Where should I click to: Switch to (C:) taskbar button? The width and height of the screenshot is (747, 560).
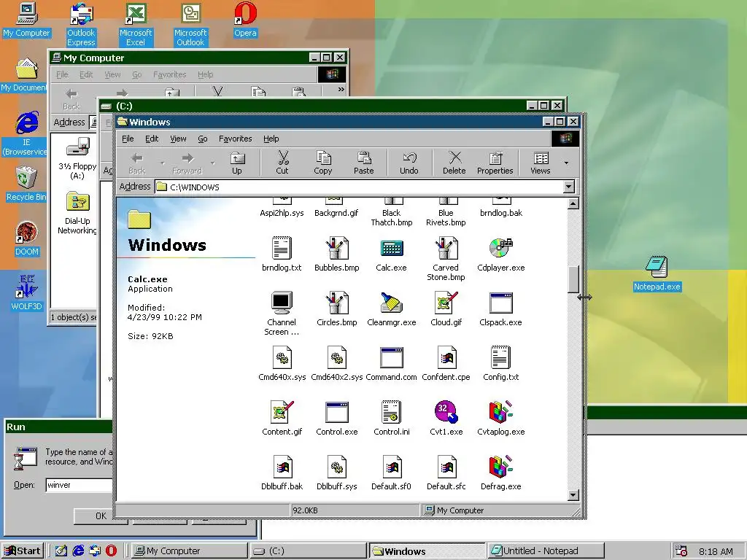(x=308, y=551)
